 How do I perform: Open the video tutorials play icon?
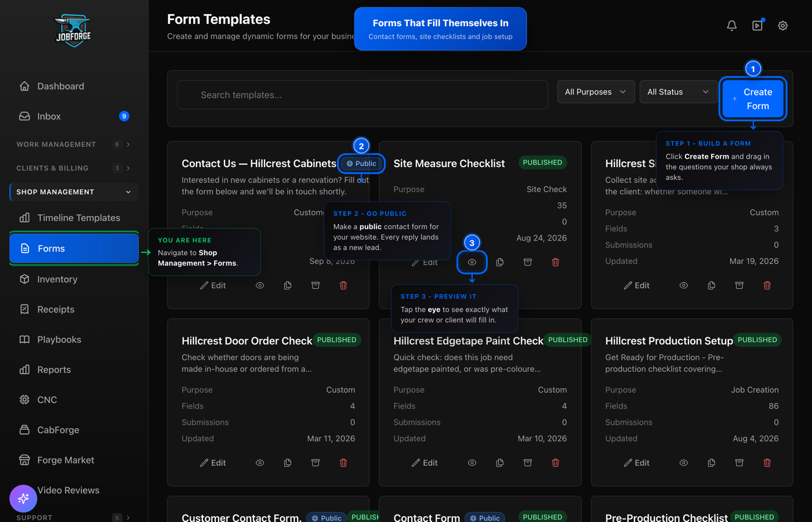pos(757,26)
